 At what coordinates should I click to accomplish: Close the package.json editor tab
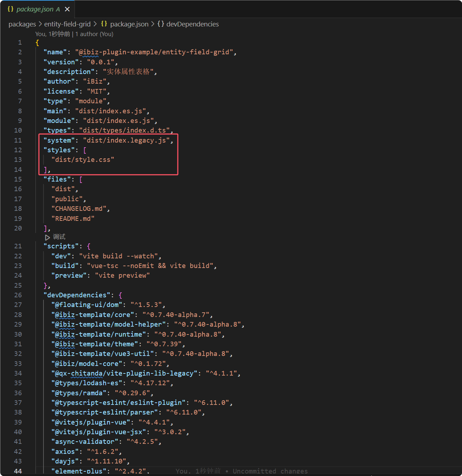pyautogui.click(x=67, y=9)
